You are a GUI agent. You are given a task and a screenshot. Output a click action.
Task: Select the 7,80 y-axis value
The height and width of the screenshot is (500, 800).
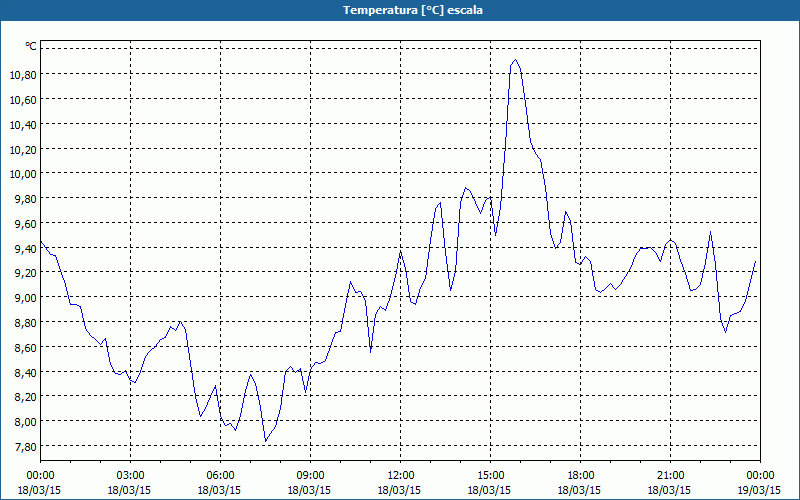coord(26,447)
